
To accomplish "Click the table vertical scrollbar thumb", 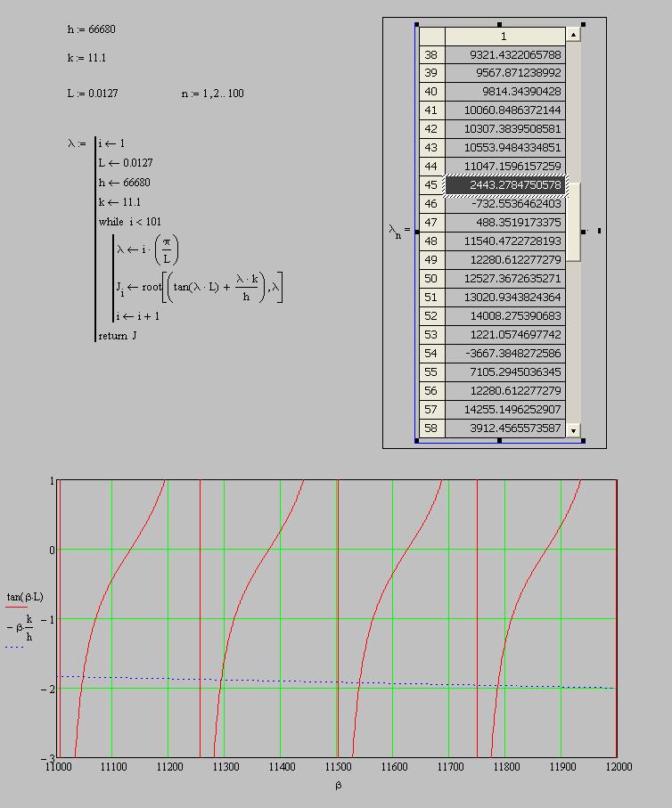I will point(573,222).
